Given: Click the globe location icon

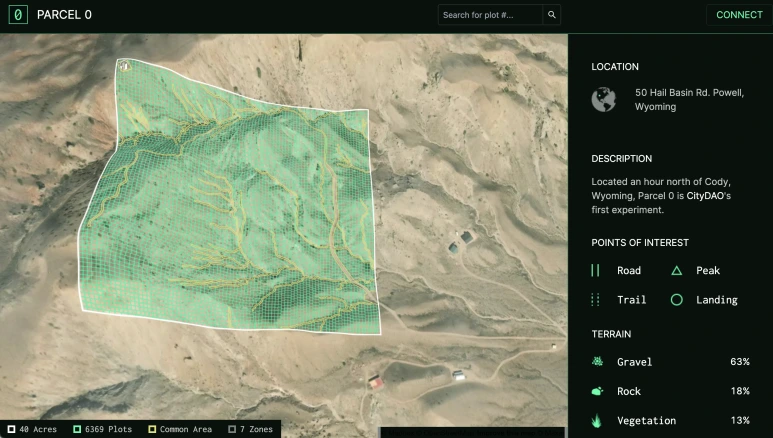Looking at the screenshot, I should [x=604, y=100].
